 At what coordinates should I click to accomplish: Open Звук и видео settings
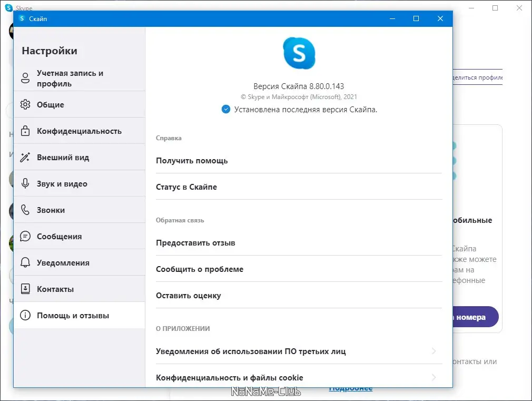coord(80,184)
